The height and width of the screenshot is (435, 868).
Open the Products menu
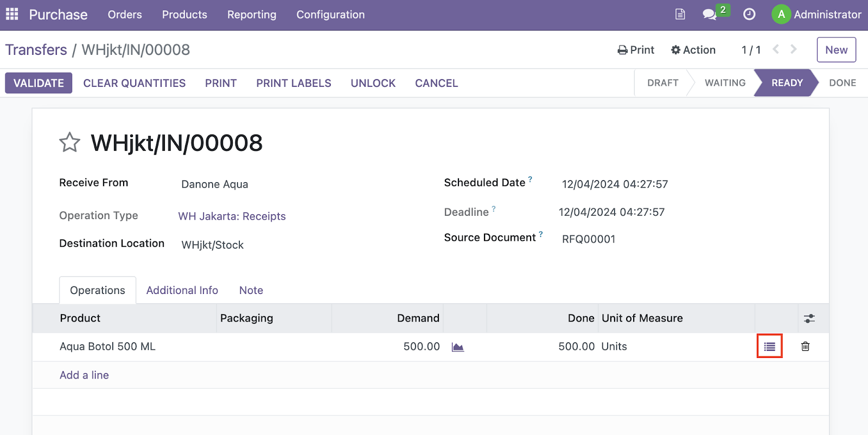[184, 15]
